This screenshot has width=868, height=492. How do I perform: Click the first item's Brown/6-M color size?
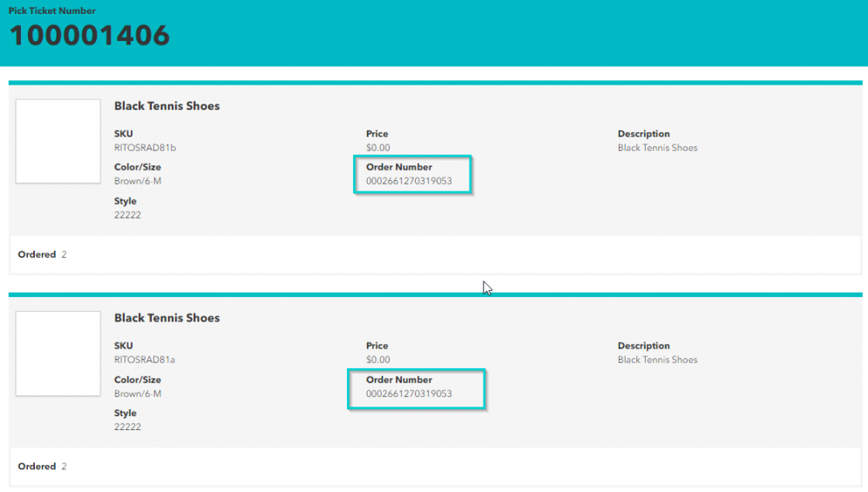coord(138,181)
